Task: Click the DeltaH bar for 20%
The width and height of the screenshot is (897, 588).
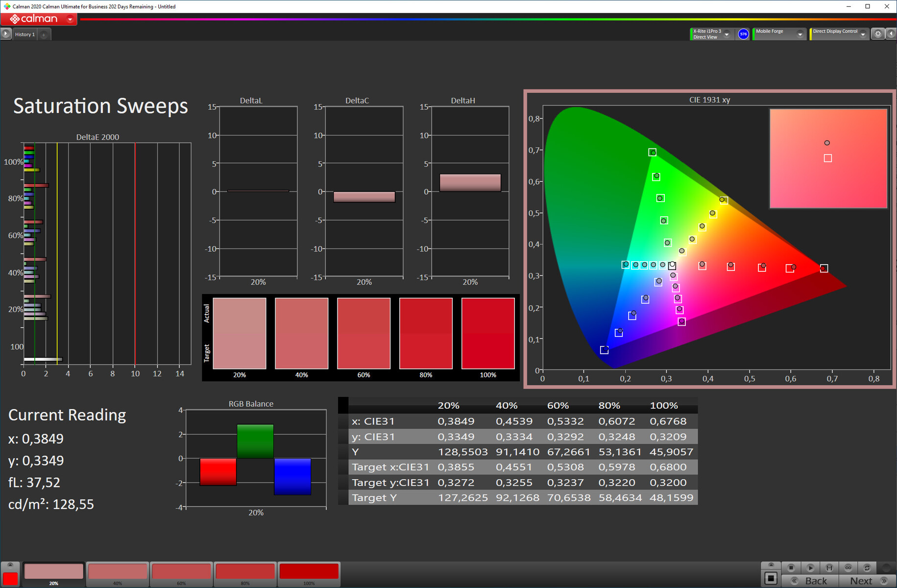Action: click(470, 183)
